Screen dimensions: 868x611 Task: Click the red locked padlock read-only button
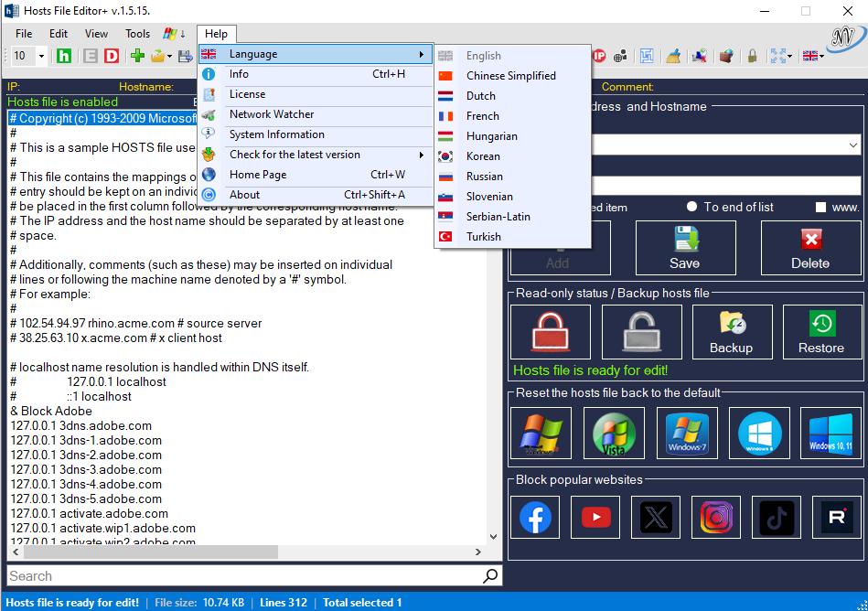(x=550, y=331)
